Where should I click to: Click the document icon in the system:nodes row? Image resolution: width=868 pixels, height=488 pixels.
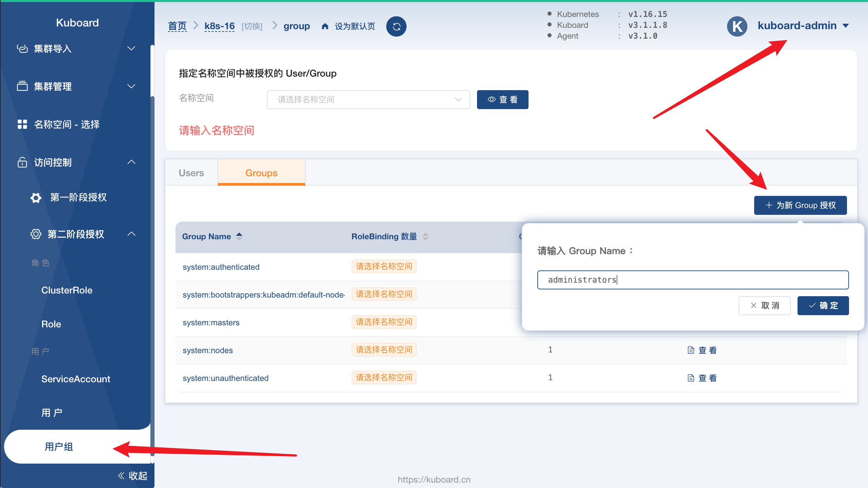coord(691,350)
